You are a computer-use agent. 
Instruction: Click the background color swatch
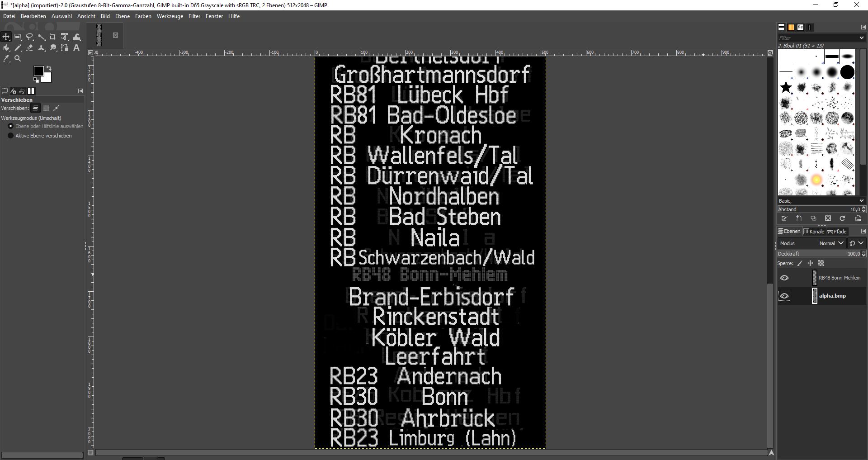click(47, 78)
